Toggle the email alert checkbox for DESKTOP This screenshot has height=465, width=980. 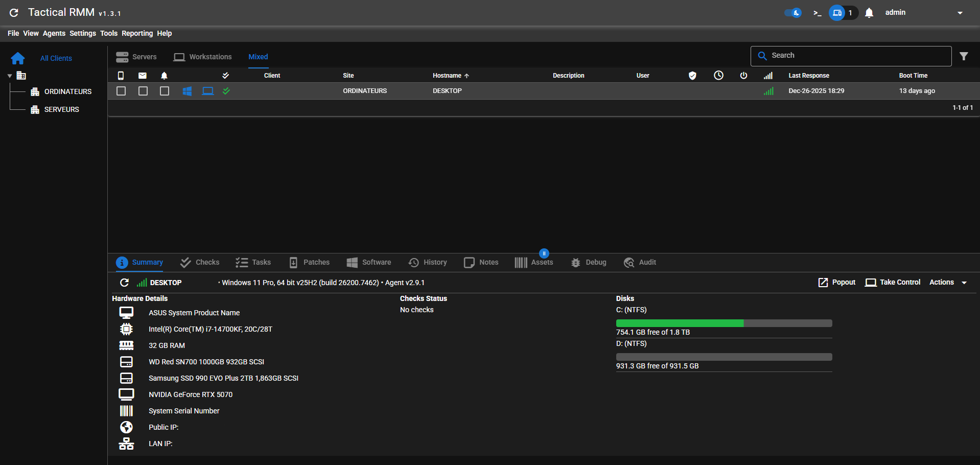[143, 91]
